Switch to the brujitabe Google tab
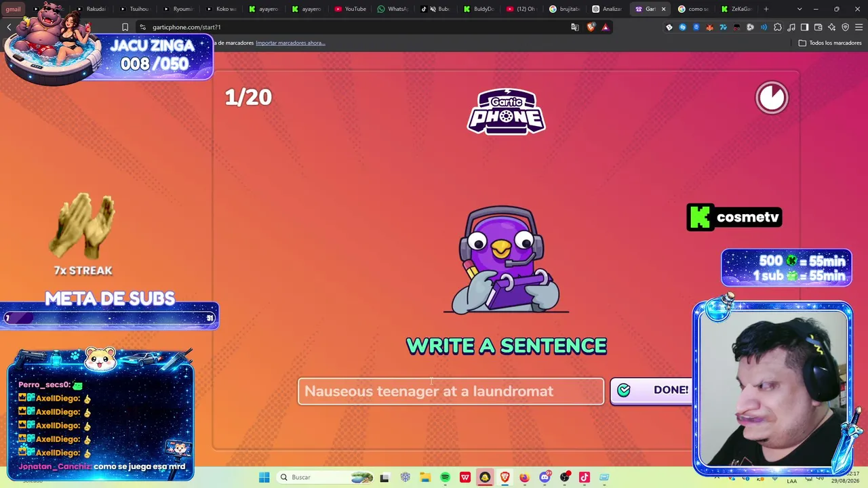Screen dimensions: 868x488 [565, 9]
